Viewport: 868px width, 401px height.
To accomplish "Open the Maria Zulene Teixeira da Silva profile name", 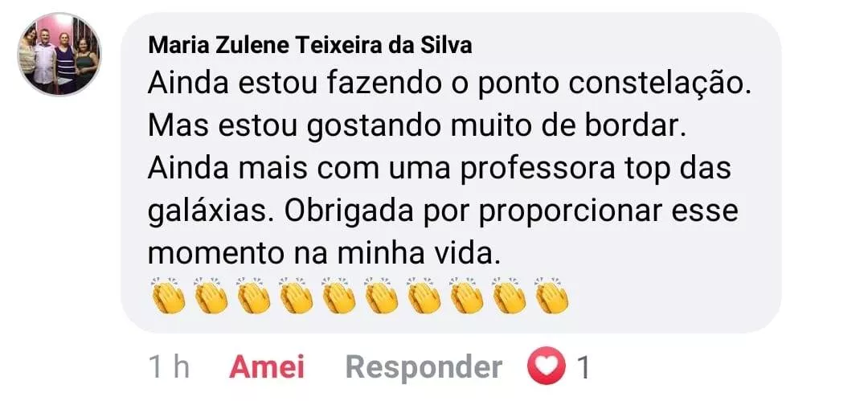I will click(x=310, y=46).
